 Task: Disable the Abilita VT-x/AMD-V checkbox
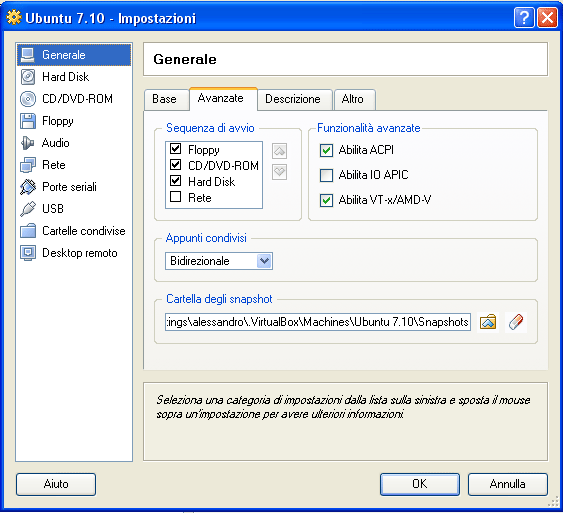[326, 200]
